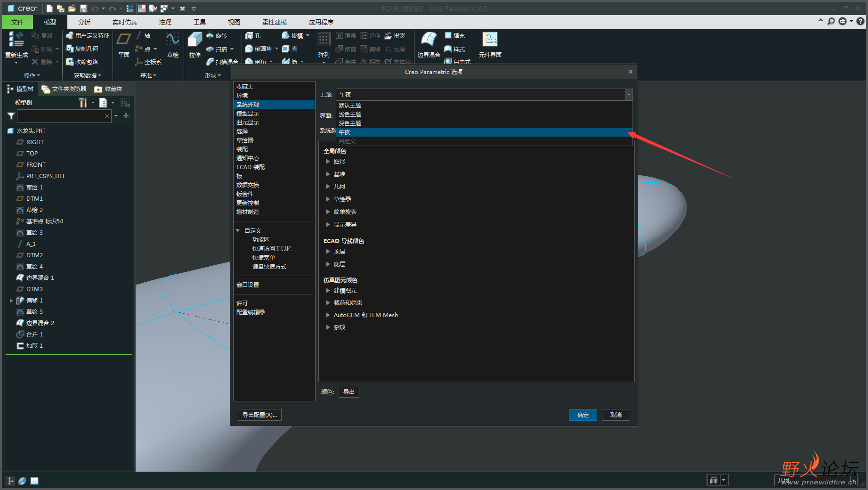Switch to the 视图 ribbon tab
The image size is (868, 490).
point(234,22)
